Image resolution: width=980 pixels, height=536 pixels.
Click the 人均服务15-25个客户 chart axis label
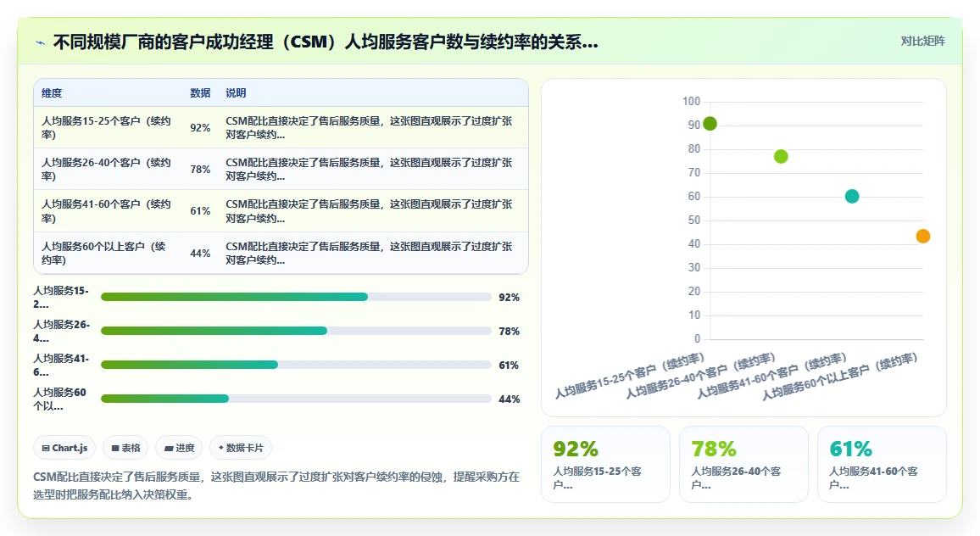(x=629, y=375)
